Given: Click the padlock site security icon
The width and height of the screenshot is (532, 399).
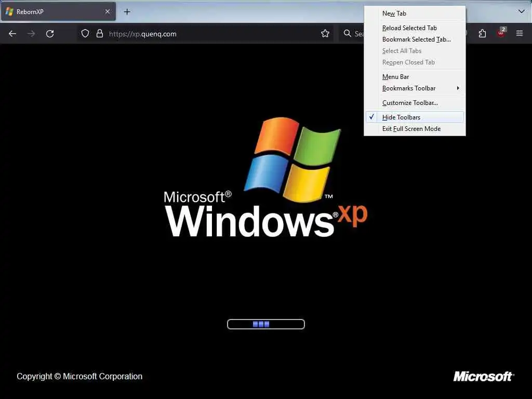Looking at the screenshot, I should point(99,34).
